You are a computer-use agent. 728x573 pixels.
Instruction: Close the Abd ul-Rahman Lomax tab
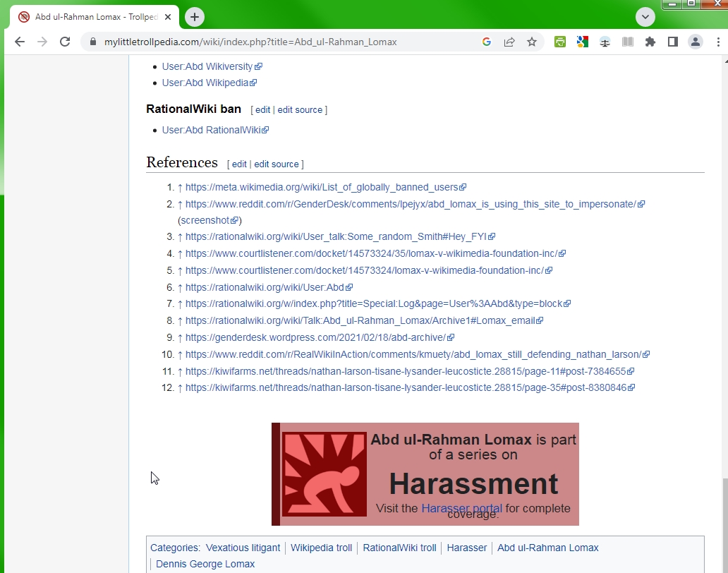(168, 17)
